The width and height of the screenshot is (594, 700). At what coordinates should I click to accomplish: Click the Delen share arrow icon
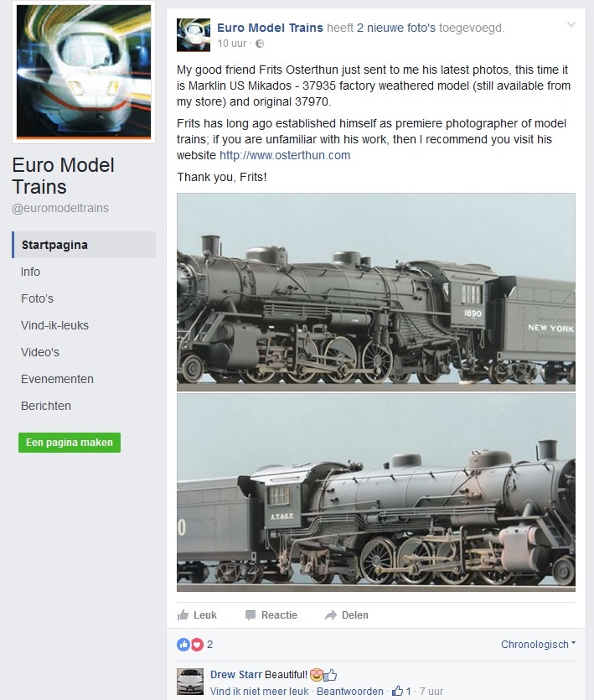pos(331,615)
